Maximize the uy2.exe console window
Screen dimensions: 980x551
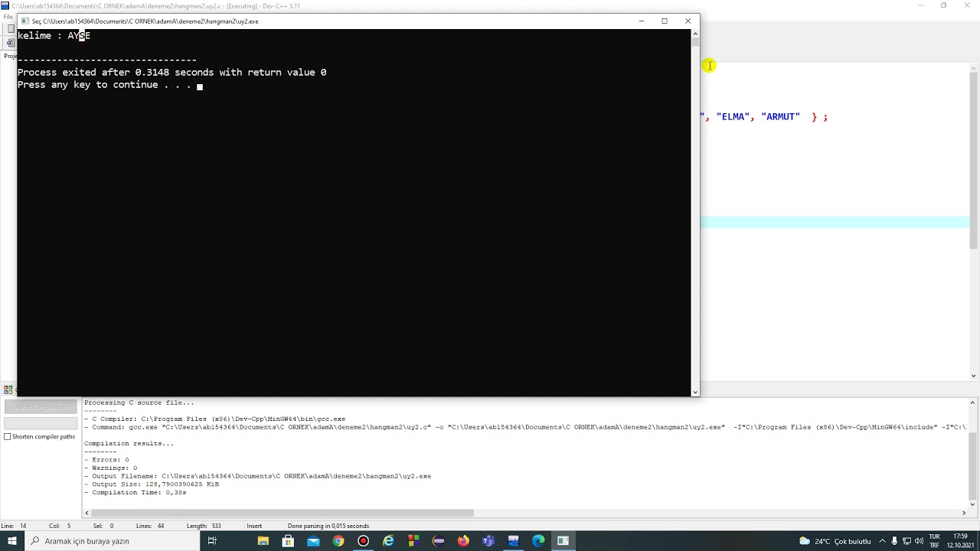pyautogui.click(x=665, y=21)
